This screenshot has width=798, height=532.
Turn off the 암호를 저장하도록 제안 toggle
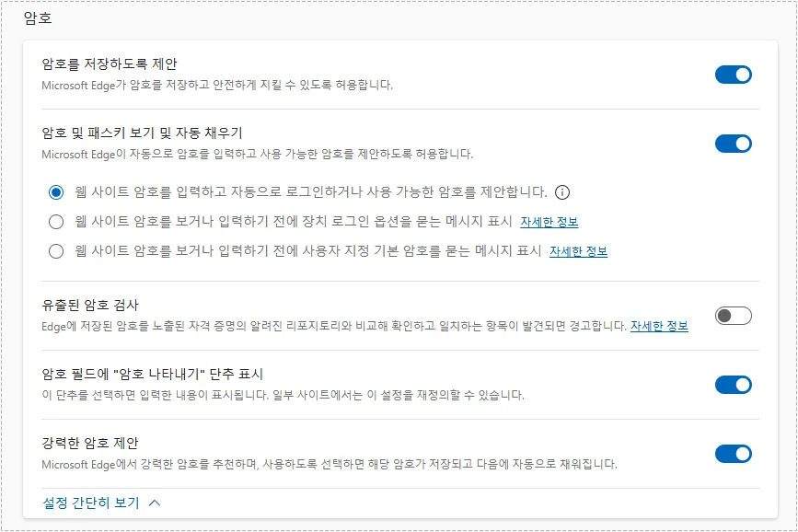[x=734, y=75]
